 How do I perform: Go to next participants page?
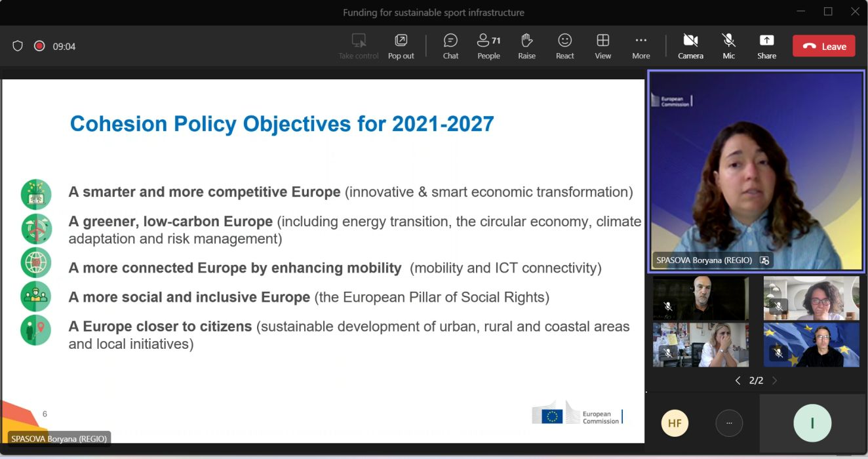point(774,380)
